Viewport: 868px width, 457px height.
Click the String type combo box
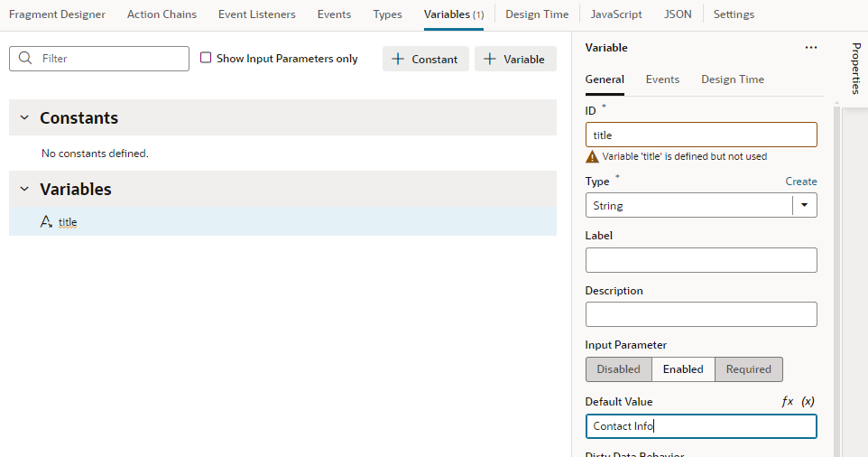[x=701, y=205]
